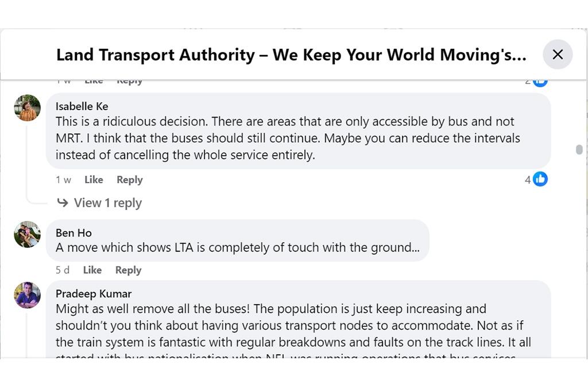This screenshot has height=392, width=588.
Task: Open Pradeep Kumar's profile name link
Action: [x=93, y=293]
